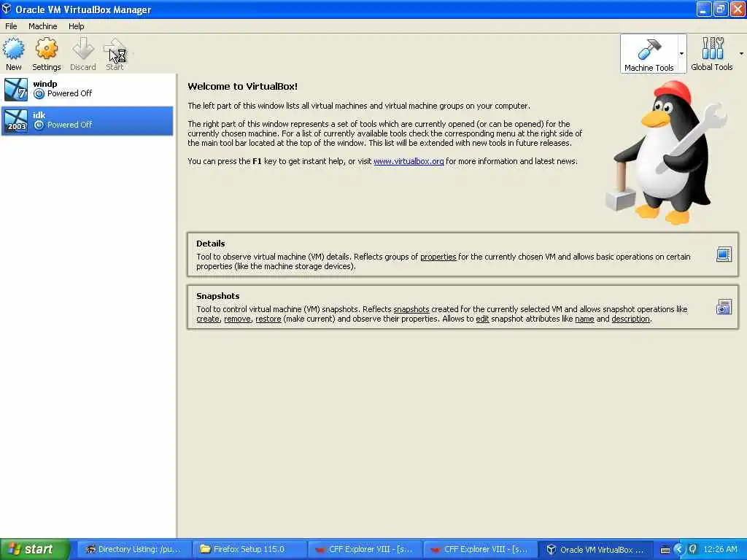This screenshot has width=747, height=560.
Task: Click the remove link in Snapshots
Action: click(237, 319)
